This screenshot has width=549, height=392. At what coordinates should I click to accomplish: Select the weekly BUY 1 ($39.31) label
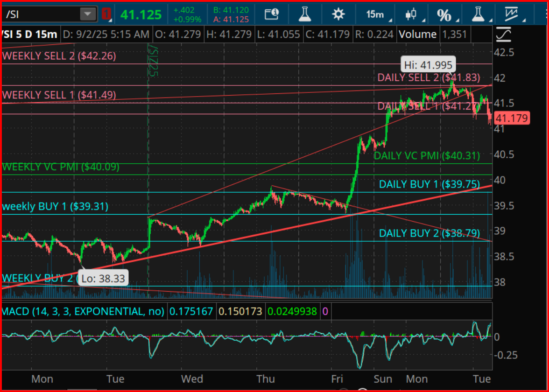click(x=55, y=206)
